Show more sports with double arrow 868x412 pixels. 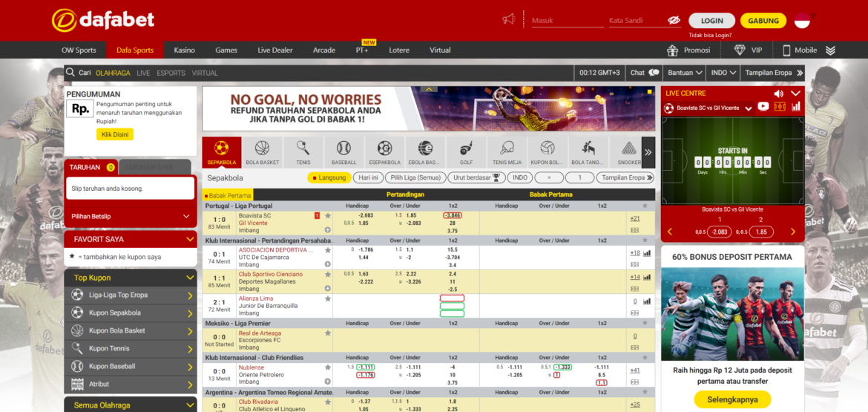[x=648, y=152]
